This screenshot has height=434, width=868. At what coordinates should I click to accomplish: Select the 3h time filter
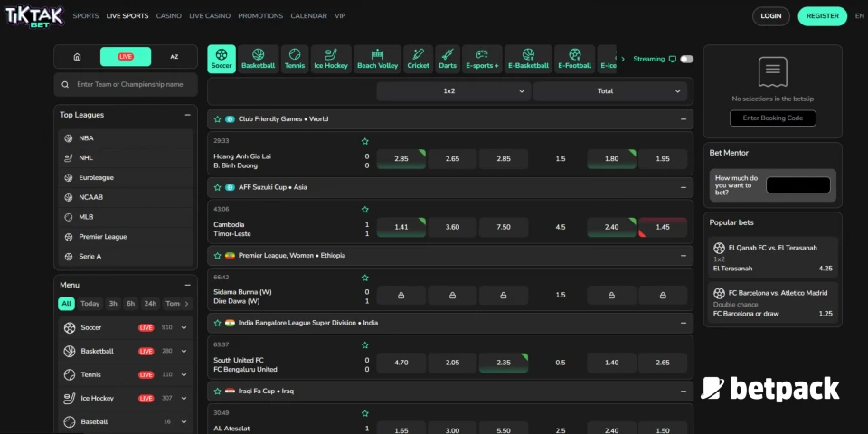point(113,304)
